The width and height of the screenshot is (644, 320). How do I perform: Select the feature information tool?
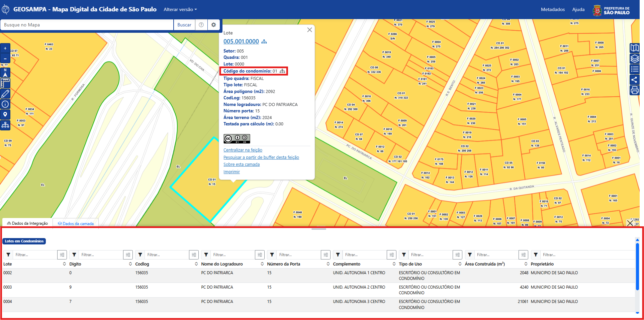[5, 104]
